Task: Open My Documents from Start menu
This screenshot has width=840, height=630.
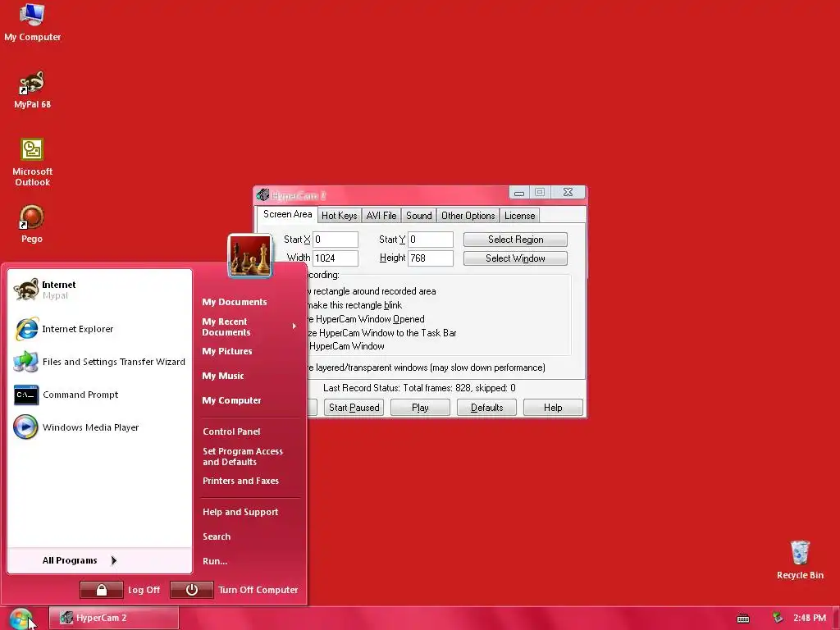Action: (x=235, y=302)
